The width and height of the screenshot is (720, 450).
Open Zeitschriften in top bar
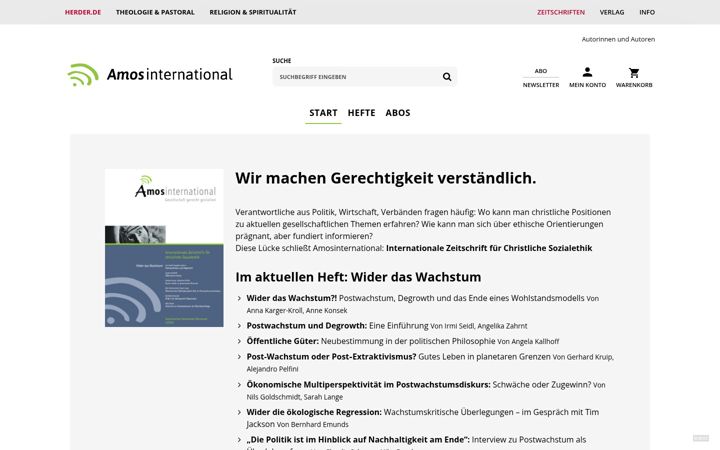561,12
